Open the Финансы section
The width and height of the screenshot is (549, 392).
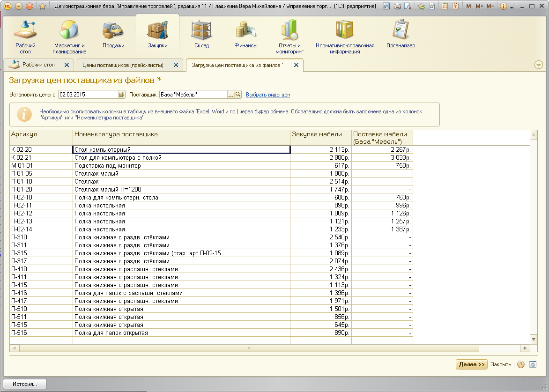click(246, 34)
